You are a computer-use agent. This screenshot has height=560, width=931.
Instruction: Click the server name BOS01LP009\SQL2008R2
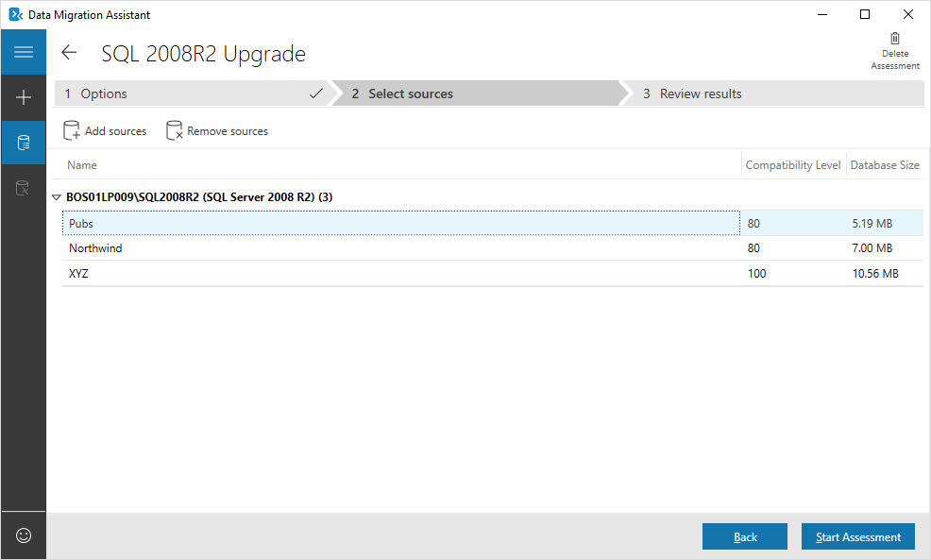click(199, 197)
